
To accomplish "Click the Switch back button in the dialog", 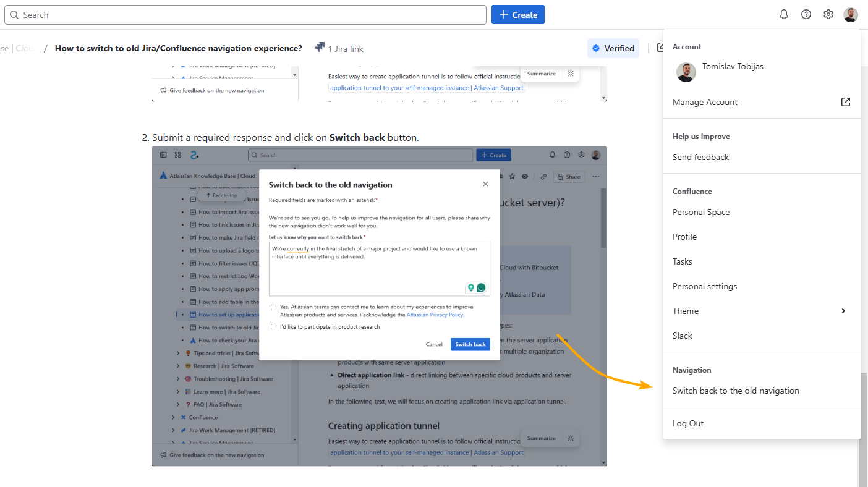I will (x=470, y=344).
